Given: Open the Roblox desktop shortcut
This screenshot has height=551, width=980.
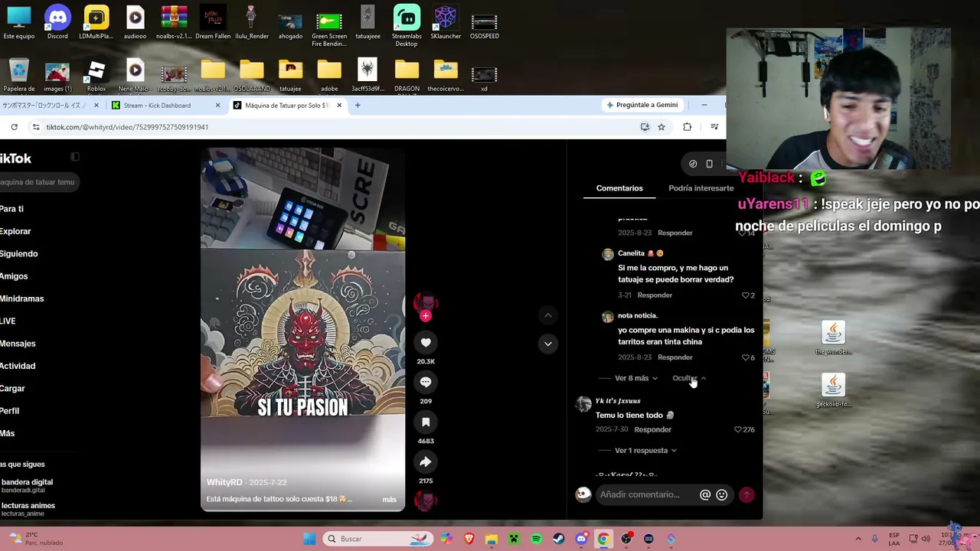Looking at the screenshot, I should 96,76.
